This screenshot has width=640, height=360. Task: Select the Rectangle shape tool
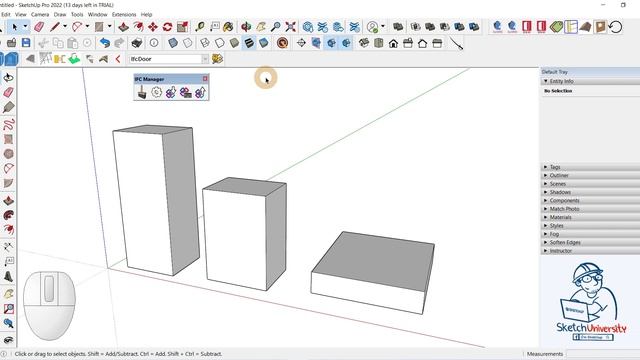[x=99, y=27]
